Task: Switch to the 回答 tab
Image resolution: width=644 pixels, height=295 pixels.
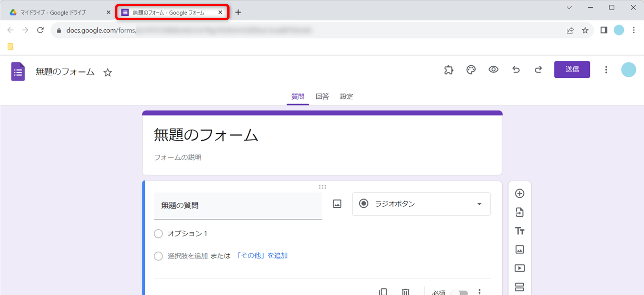Action: coord(322,96)
